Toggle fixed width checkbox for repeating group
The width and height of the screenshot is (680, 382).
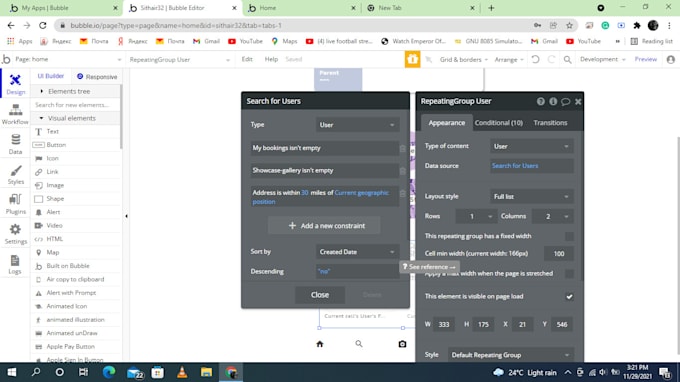pyautogui.click(x=569, y=236)
